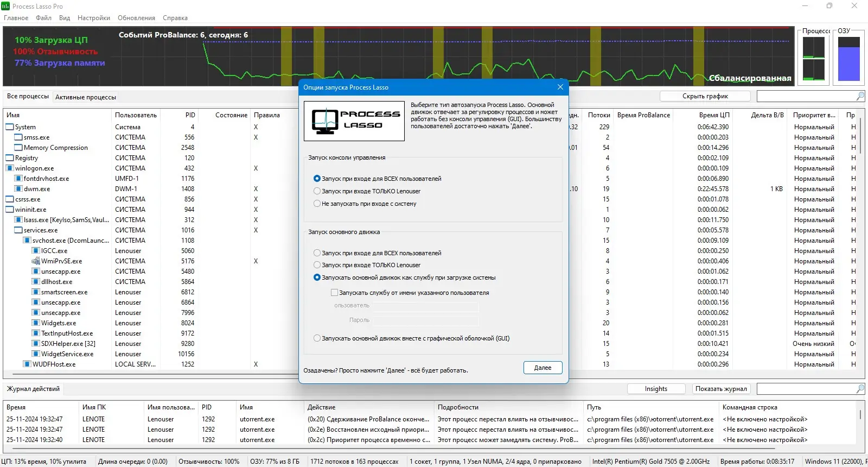Screen dimensions: 868x467
Task: Click the smss.exe process icon
Action: pos(18,137)
